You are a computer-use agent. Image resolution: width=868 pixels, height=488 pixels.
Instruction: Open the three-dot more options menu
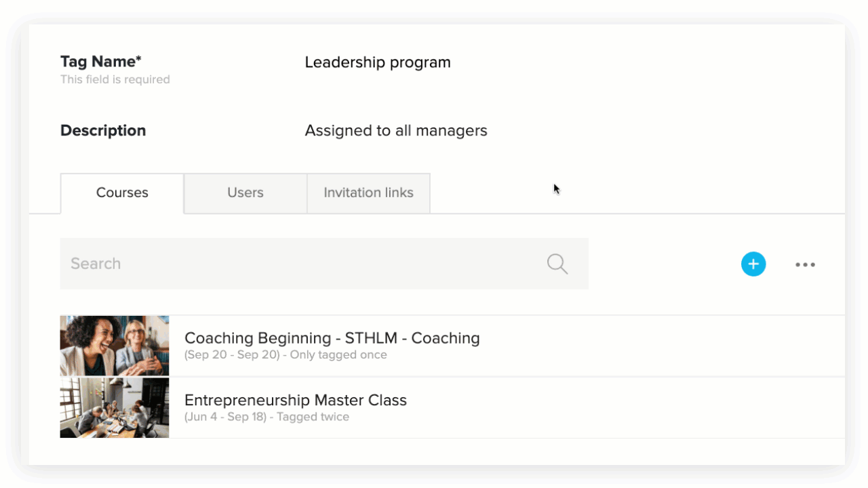tap(805, 264)
